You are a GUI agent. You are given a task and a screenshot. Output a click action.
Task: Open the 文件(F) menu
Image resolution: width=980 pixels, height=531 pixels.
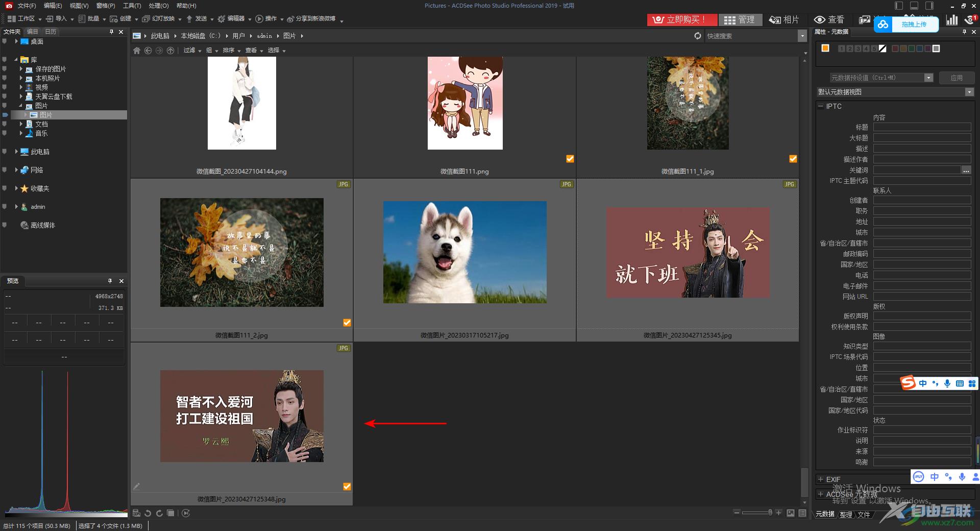tap(27, 6)
